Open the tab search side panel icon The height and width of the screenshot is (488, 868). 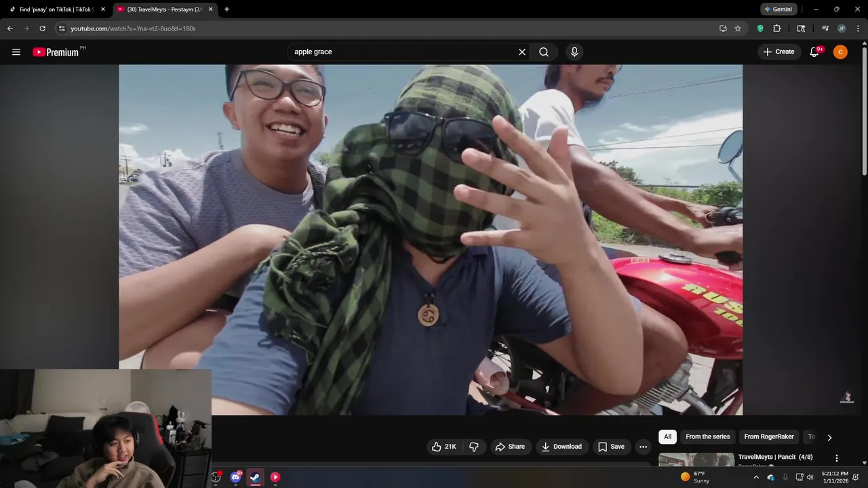[x=801, y=28]
